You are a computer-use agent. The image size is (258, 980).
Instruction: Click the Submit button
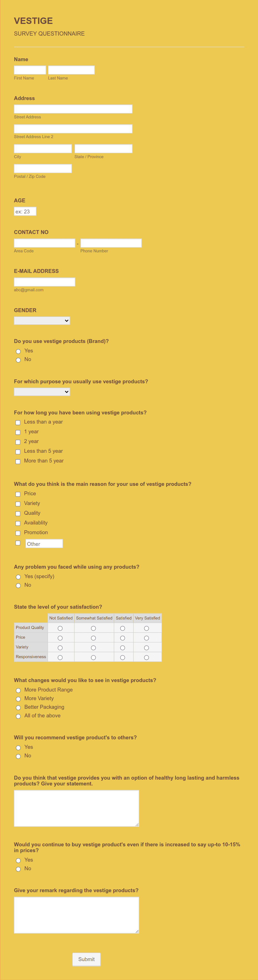click(86, 959)
